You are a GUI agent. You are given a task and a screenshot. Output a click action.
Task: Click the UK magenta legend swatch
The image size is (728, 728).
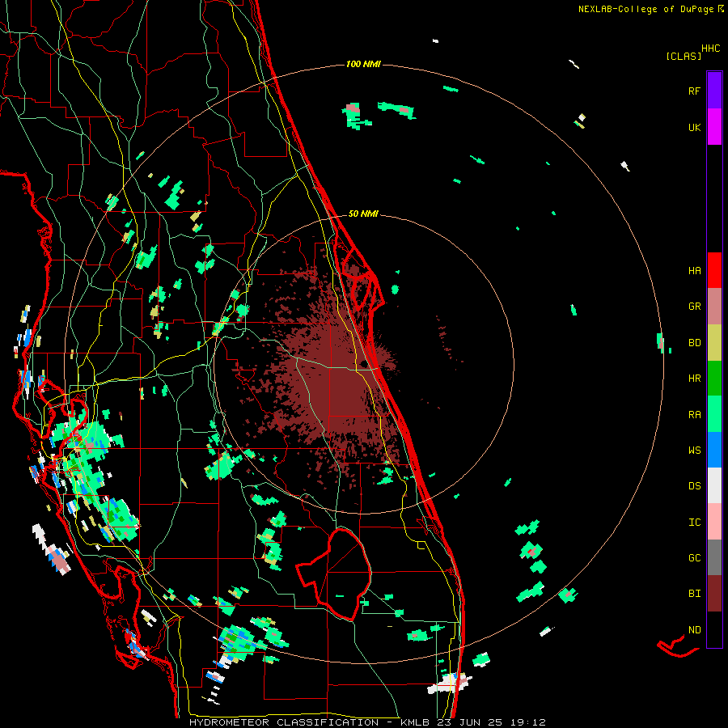pos(714,127)
